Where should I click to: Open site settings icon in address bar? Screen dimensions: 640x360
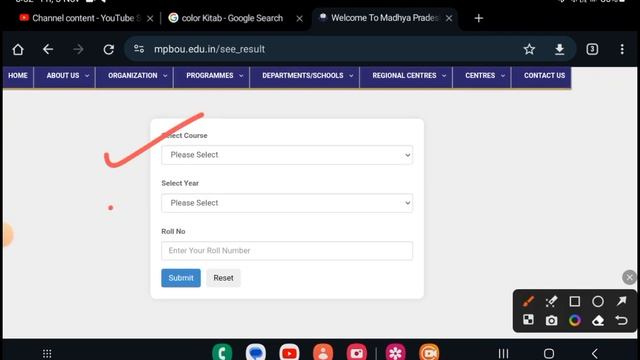pyautogui.click(x=139, y=49)
